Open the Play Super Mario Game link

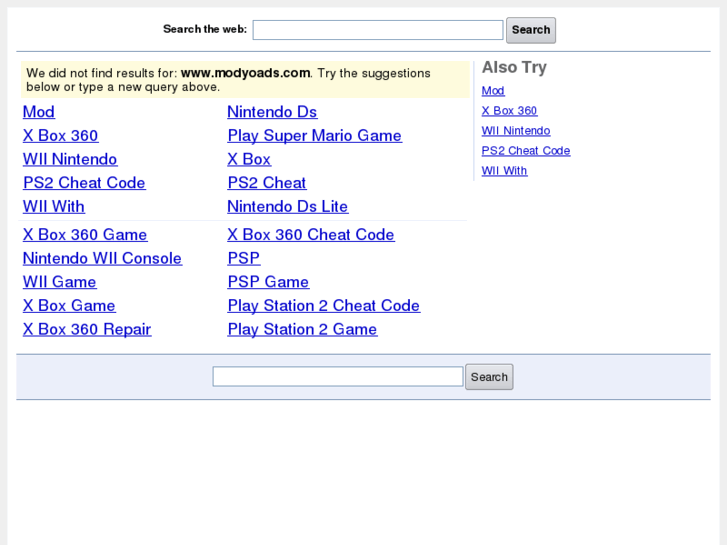click(314, 135)
